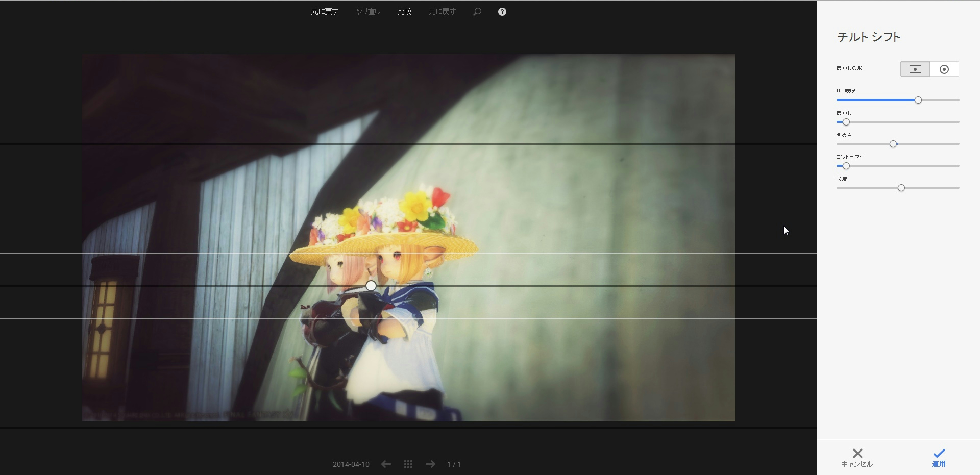Go to the next photo arrow
Image resolution: width=980 pixels, height=475 pixels.
431,464
